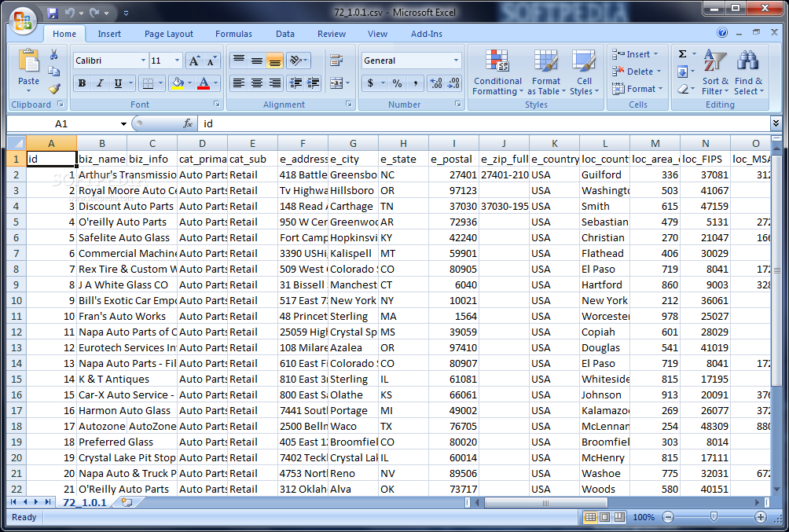Click Format cells button
The width and height of the screenshot is (789, 532).
637,89
